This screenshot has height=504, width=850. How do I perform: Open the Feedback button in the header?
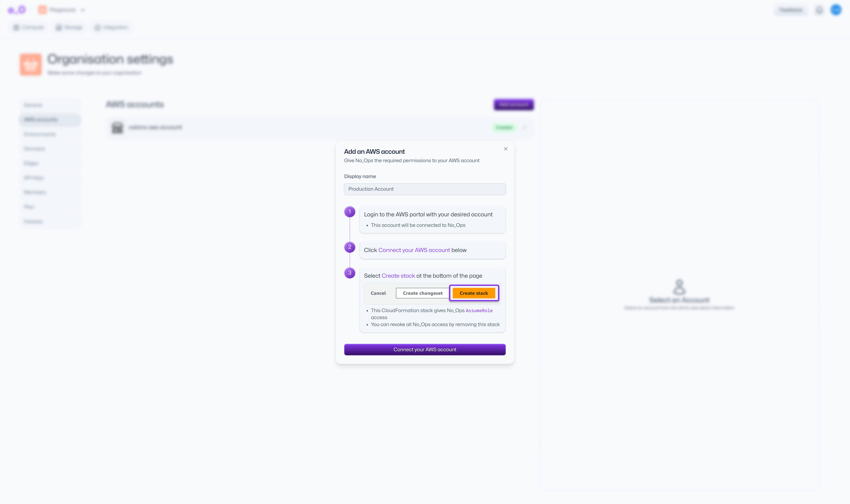coord(791,10)
